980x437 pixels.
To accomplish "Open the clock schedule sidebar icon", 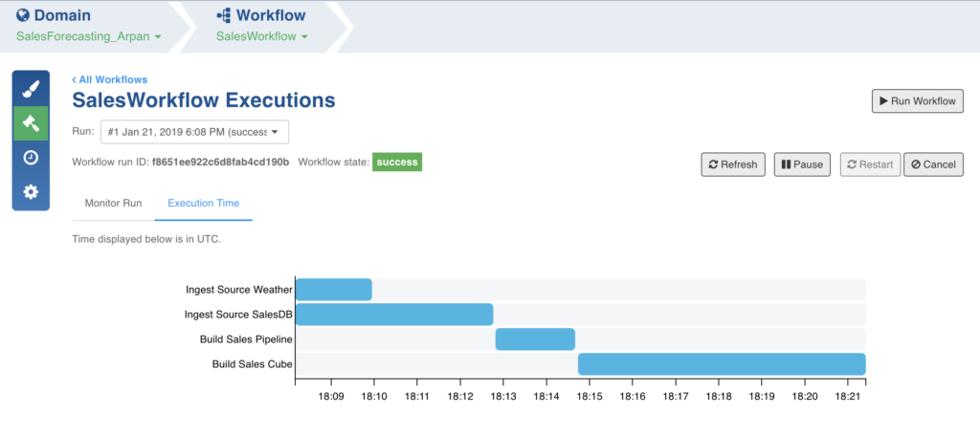I will point(31,158).
